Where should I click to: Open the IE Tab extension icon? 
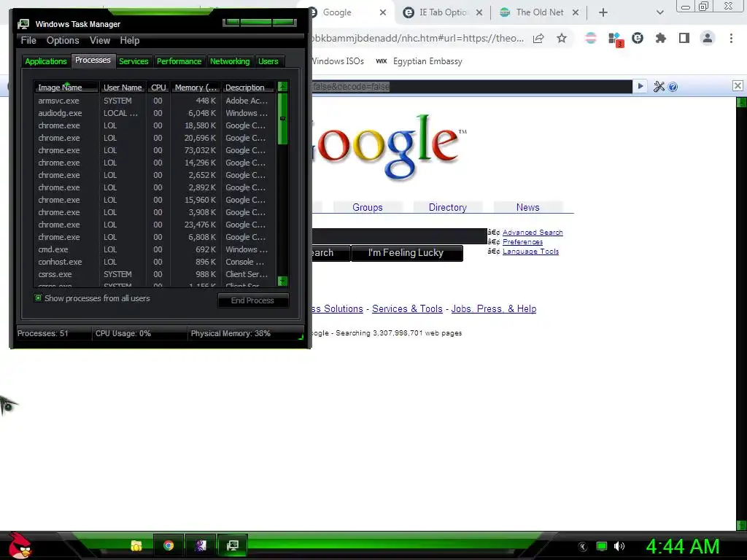(x=638, y=38)
